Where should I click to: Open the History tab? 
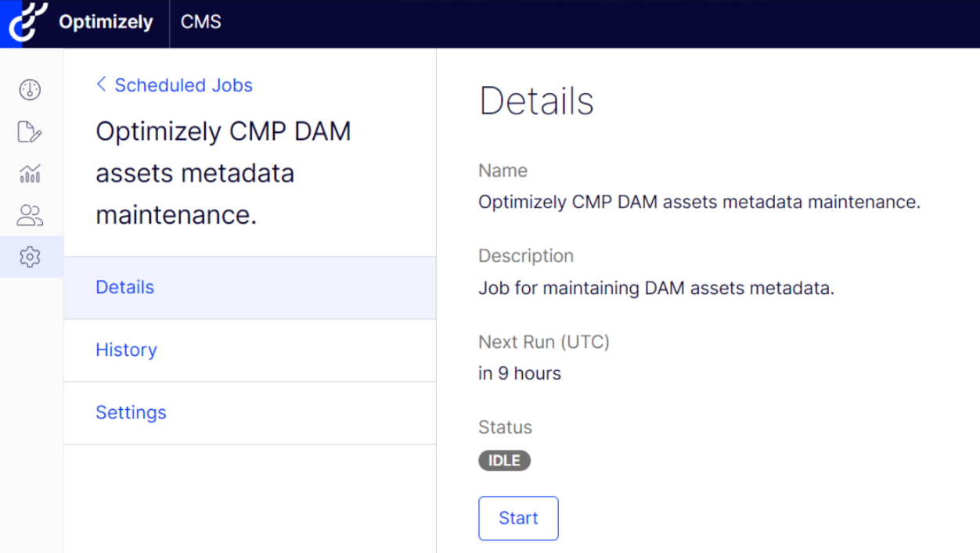coord(126,350)
